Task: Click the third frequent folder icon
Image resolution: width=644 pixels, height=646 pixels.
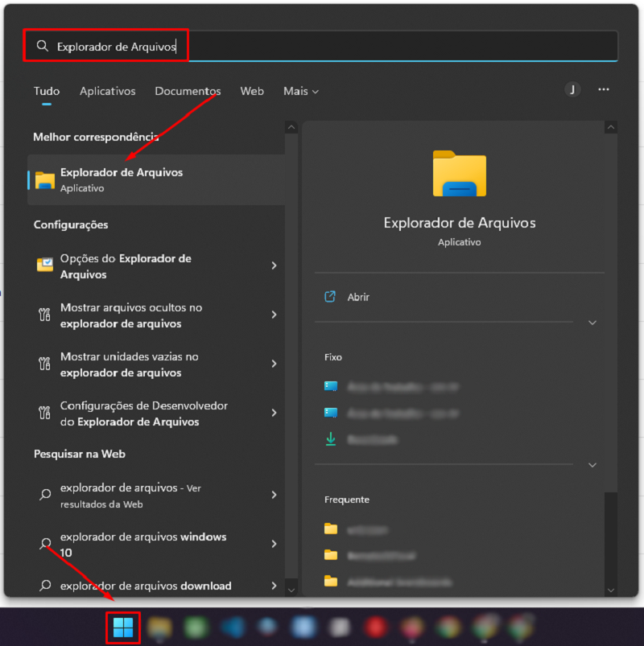Action: click(x=331, y=582)
